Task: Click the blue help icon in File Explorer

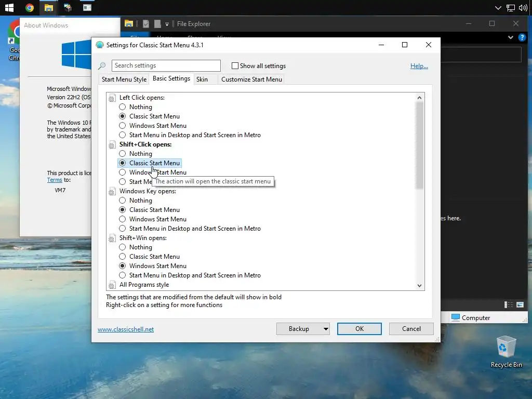Action: 522,37
